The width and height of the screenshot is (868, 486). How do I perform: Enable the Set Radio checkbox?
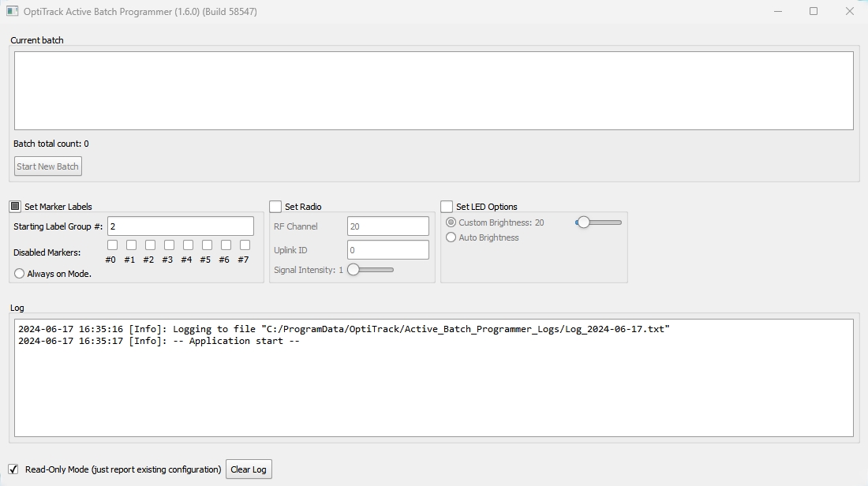pyautogui.click(x=275, y=207)
